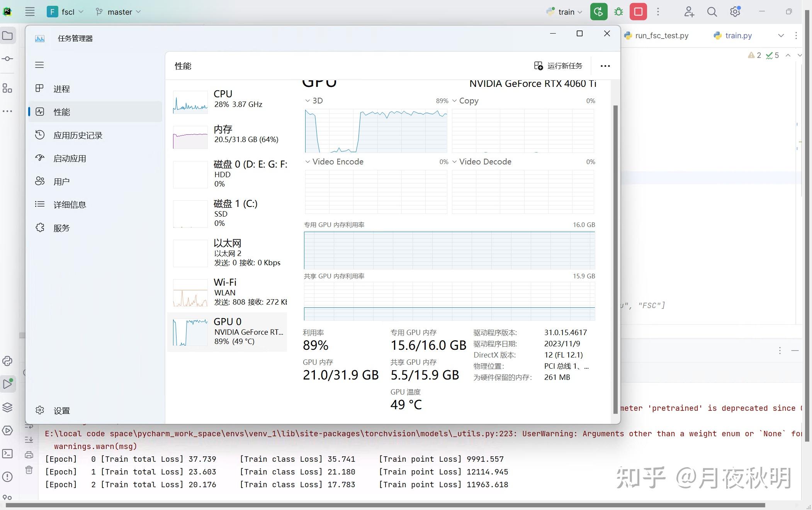Click the Task Manager more options ellipsis

click(x=605, y=66)
